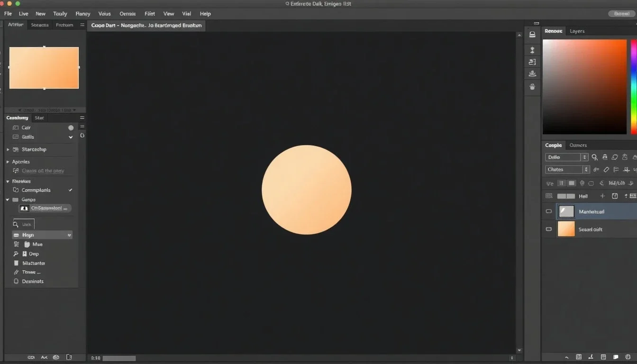Click the align icon in the right tool strip
Image resolution: width=637 pixels, height=364 pixels.
pyautogui.click(x=532, y=62)
